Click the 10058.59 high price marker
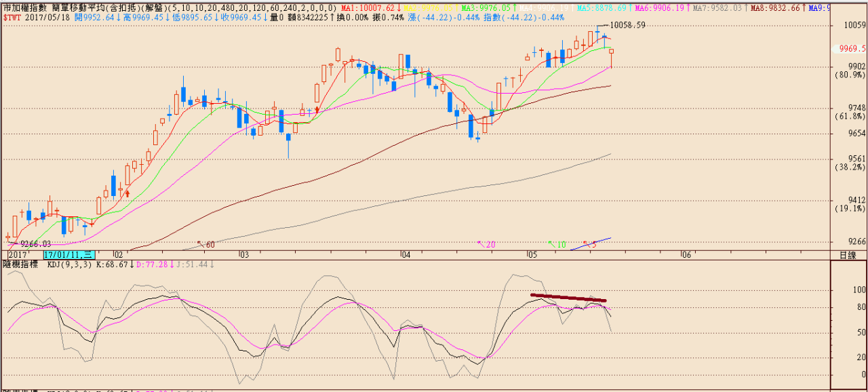868x392 pixels. pyautogui.click(x=627, y=25)
